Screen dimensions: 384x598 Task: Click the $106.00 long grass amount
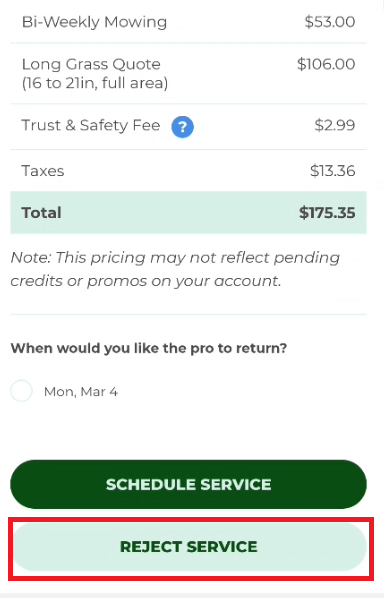[326, 64]
